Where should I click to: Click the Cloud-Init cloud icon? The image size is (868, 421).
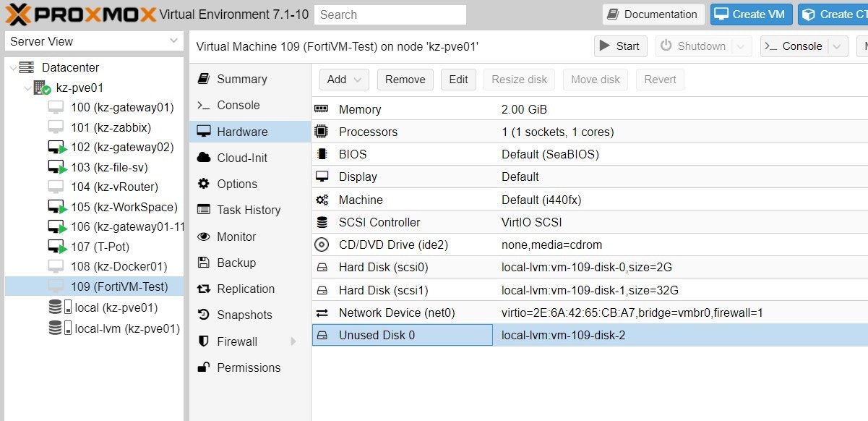[204, 158]
